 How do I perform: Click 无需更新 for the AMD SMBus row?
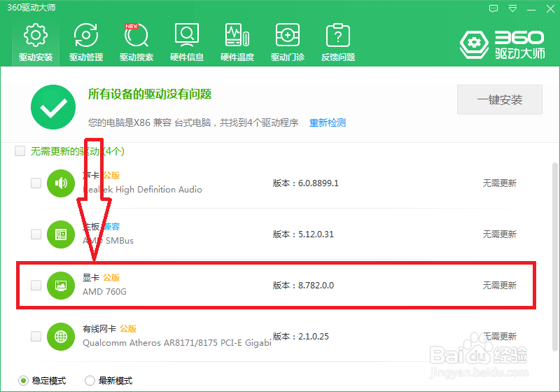point(500,234)
